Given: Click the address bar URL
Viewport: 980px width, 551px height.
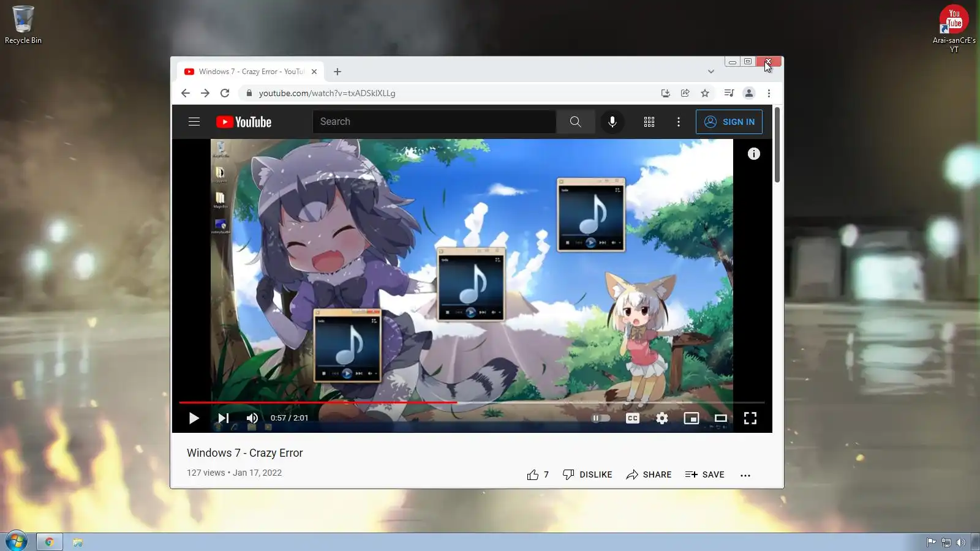Looking at the screenshot, I should tap(327, 93).
